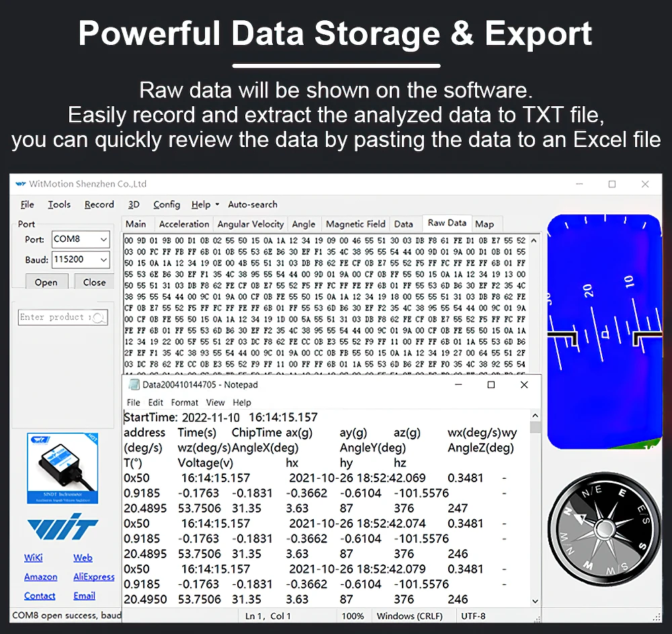Open the Config menu
Image resolution: width=672 pixels, height=634 pixels.
167,205
